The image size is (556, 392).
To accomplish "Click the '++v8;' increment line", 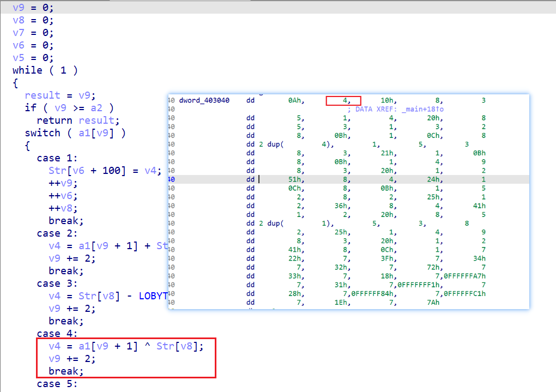I will pyautogui.click(x=63, y=208).
